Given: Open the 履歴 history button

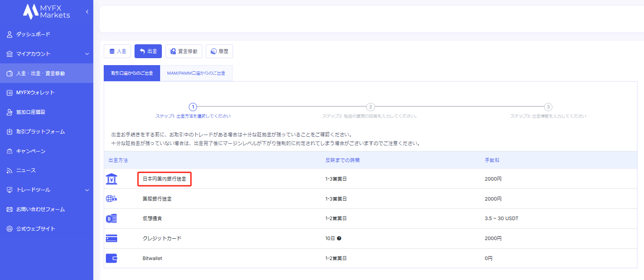Looking at the screenshot, I should (x=219, y=51).
